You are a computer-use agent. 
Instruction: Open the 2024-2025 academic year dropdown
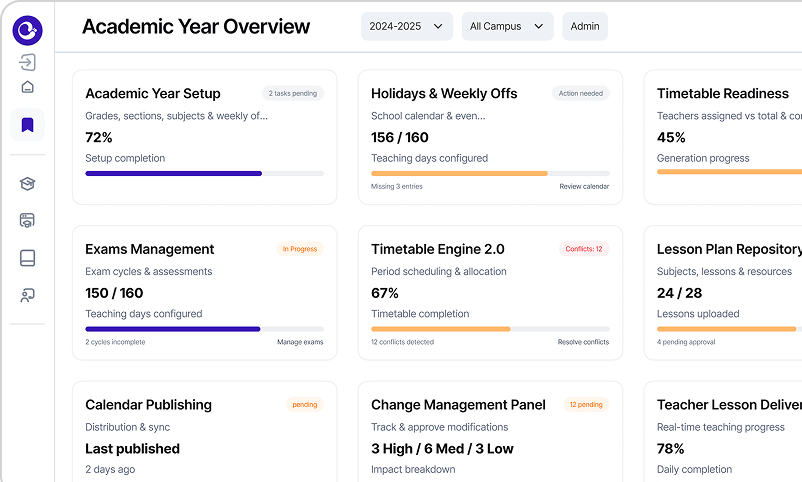tap(407, 26)
